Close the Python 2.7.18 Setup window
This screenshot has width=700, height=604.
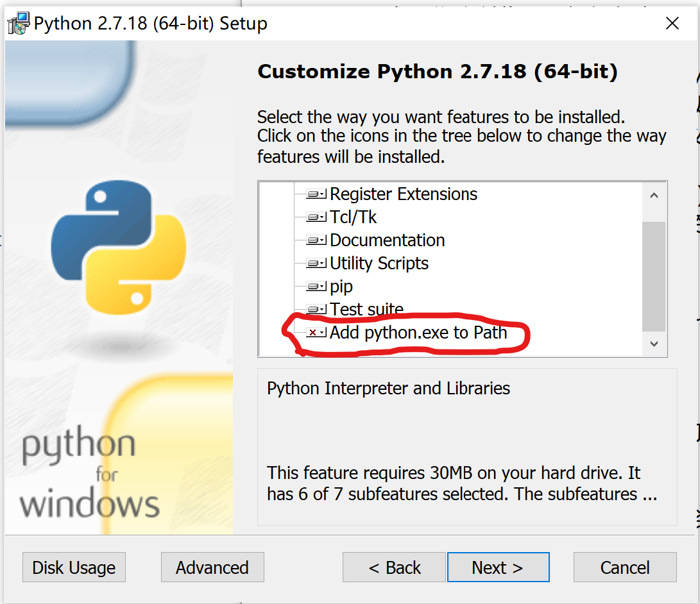tap(672, 23)
